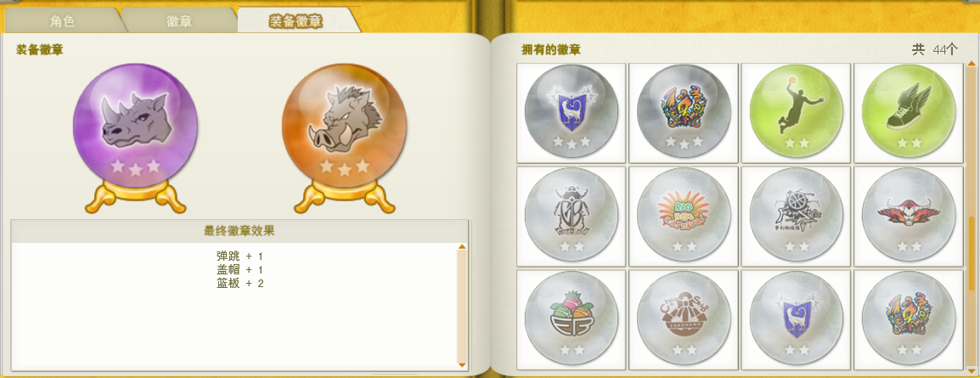Choose the red bull horns badge
Viewport: 980px width, 378px height.
tap(908, 214)
